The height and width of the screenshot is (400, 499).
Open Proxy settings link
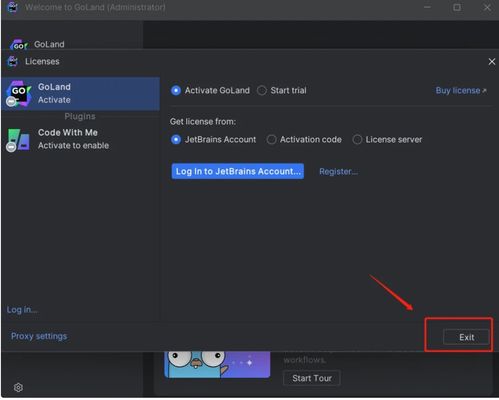tap(39, 336)
